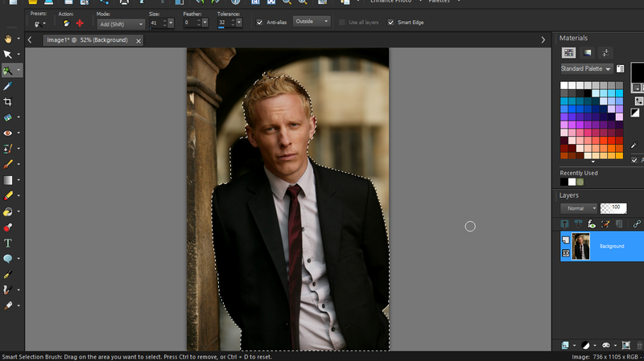Switch Materials to Swatches grid view

[569, 52]
